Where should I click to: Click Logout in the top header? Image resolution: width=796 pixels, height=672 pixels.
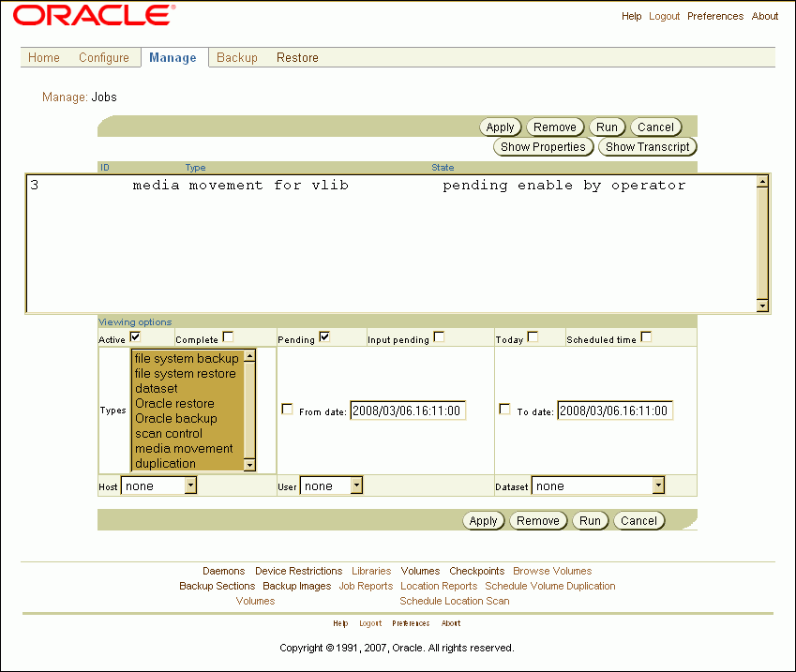tap(664, 16)
